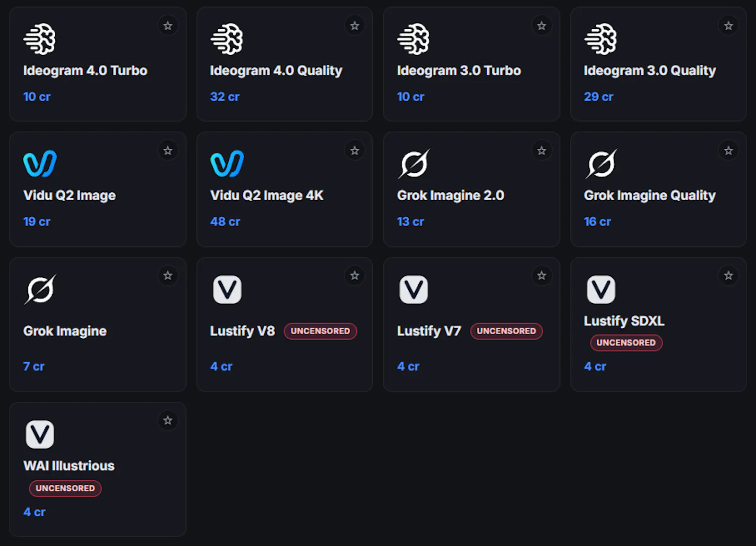This screenshot has width=756, height=546.
Task: Click UNCENSORED badge under WAI Illustrious
Action: [65, 488]
